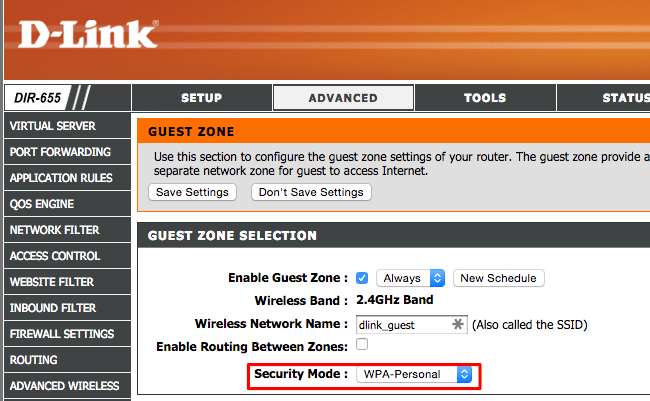Navigate to Port Forwarding page
The width and height of the screenshot is (650, 401).
[59, 152]
